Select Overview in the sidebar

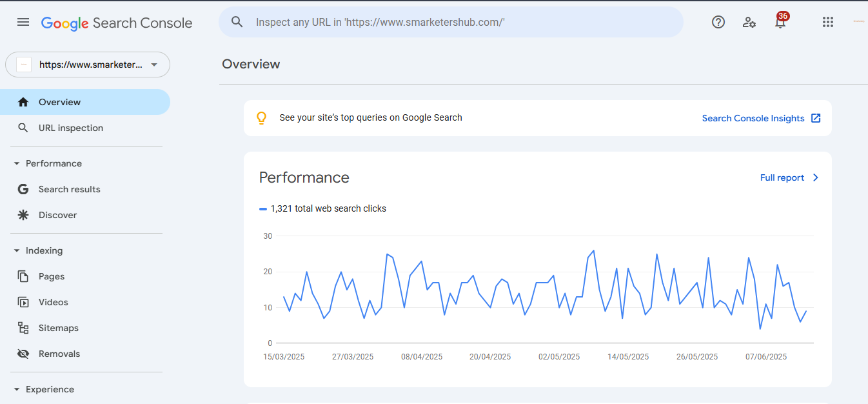(x=85, y=102)
